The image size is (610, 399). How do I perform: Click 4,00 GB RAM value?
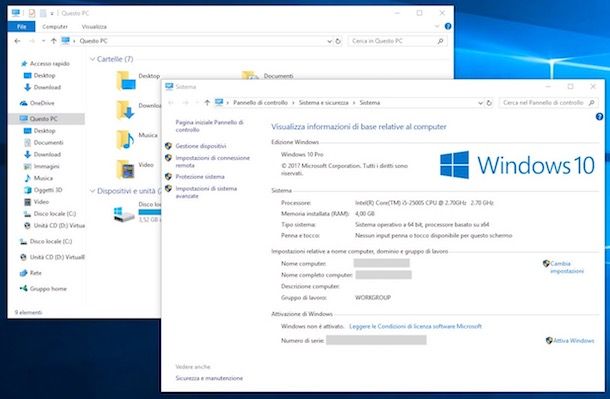(x=365, y=214)
